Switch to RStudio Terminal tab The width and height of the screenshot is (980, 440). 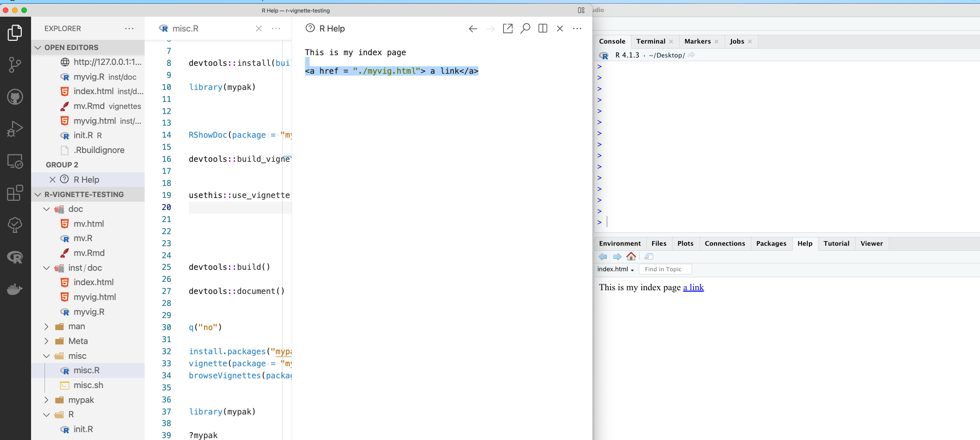650,41
